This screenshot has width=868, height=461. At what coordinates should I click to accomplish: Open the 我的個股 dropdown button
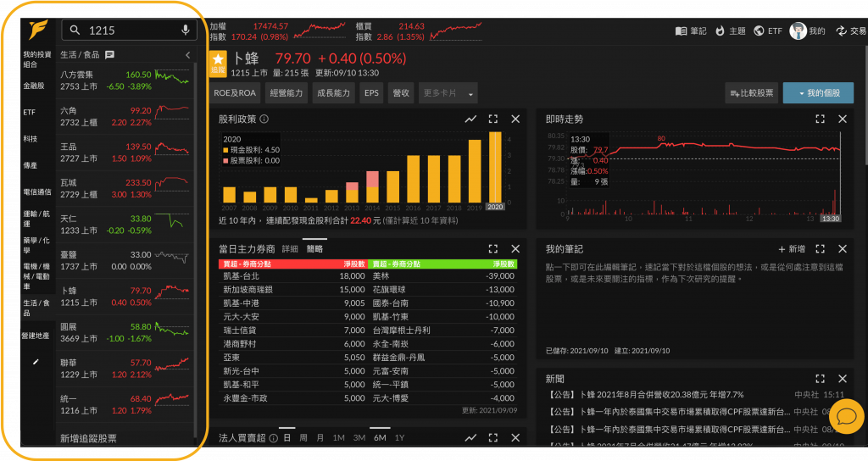(x=818, y=93)
